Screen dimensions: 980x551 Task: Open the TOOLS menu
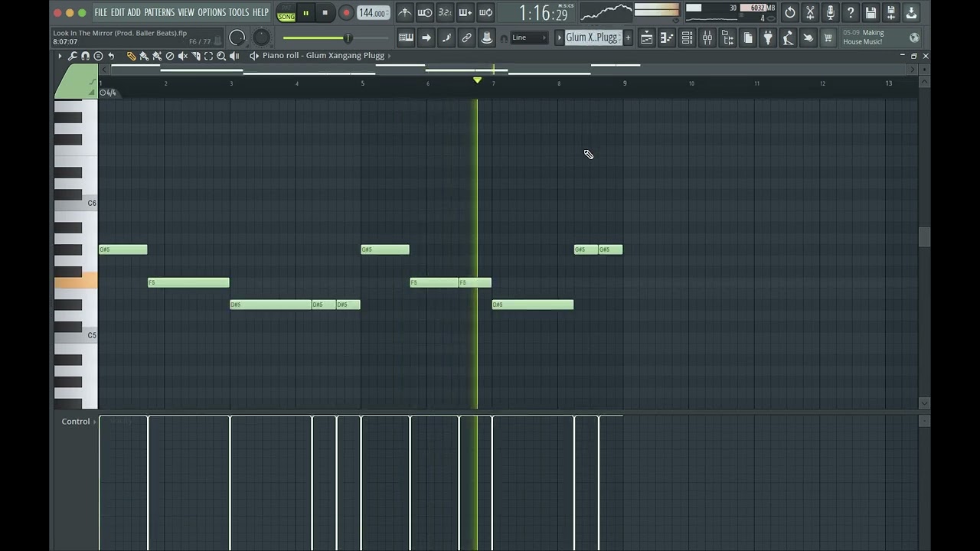tap(239, 12)
